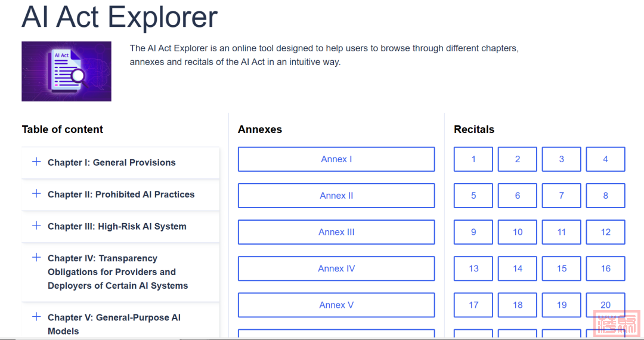Open Chapter I: General Provisions
This screenshot has height=340, width=644.
pyautogui.click(x=112, y=162)
